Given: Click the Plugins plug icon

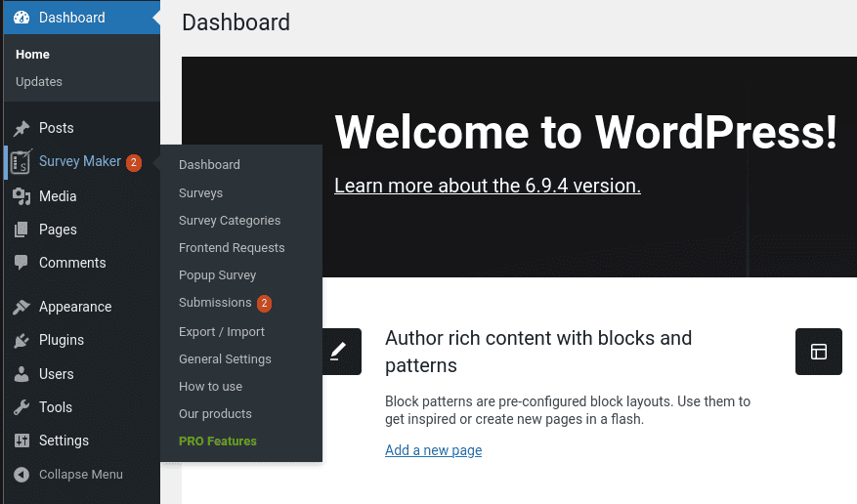Looking at the screenshot, I should point(21,340).
